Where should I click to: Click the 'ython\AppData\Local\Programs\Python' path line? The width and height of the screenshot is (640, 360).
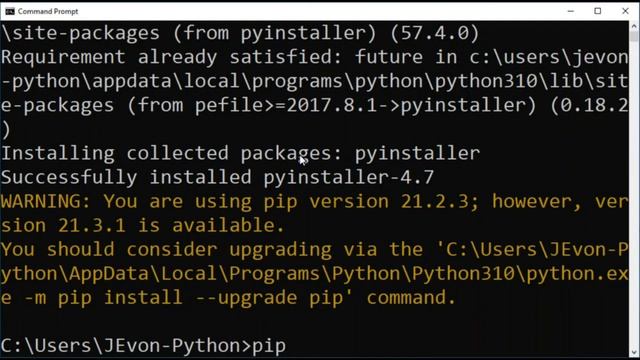(x=314, y=273)
